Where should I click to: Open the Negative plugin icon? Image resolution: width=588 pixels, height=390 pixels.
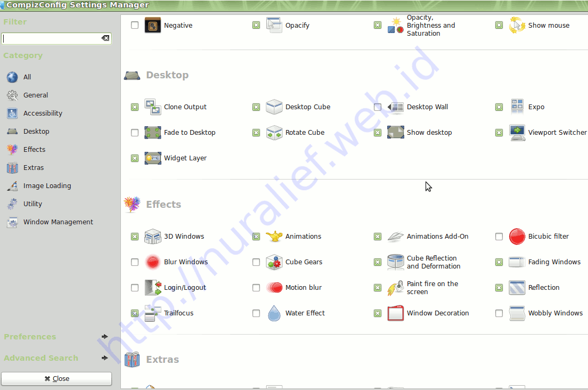click(x=153, y=25)
